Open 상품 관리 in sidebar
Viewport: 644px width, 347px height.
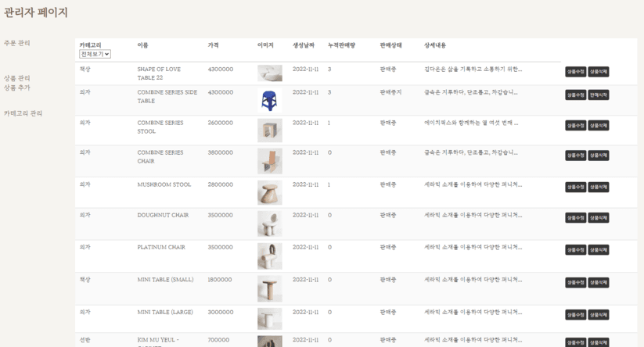click(x=17, y=78)
